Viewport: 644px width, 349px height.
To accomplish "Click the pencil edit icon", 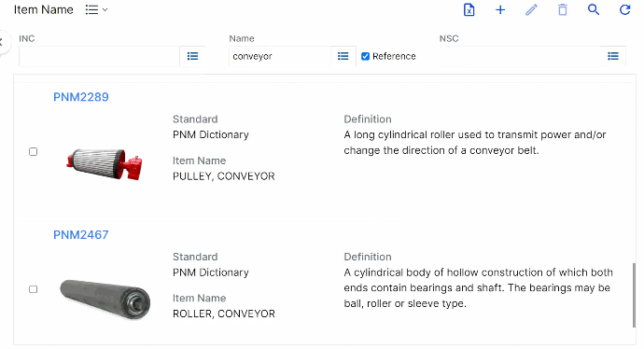I will [x=531, y=10].
